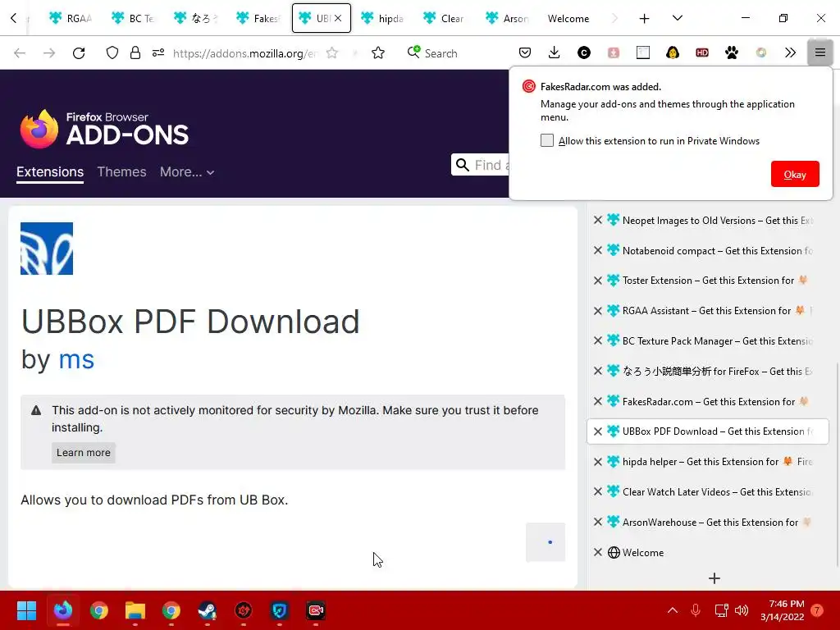Viewport: 840px width, 630px height.
Task: Close the ArsonWarehouse tab from list
Action: 598,522
